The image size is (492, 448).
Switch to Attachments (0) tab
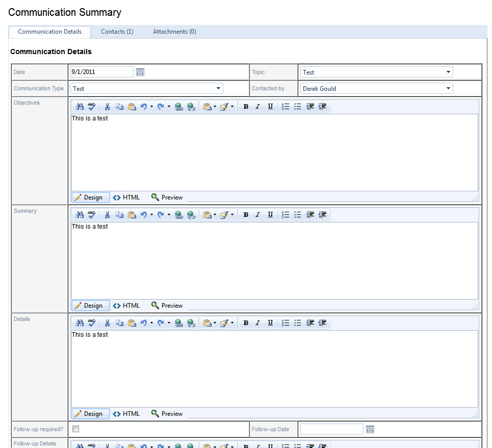(174, 32)
